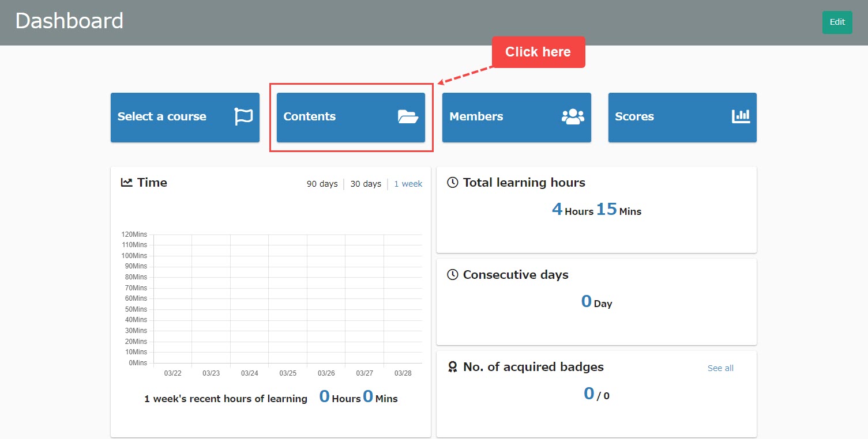This screenshot has height=439, width=868.
Task: Click the people group icon on Members
Action: [573, 116]
